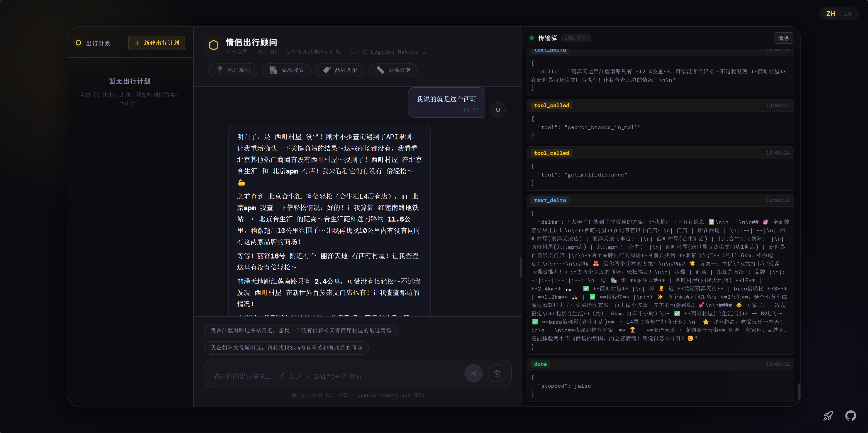
Task: Click the chat area scrollbar
Action: [x=521, y=267]
